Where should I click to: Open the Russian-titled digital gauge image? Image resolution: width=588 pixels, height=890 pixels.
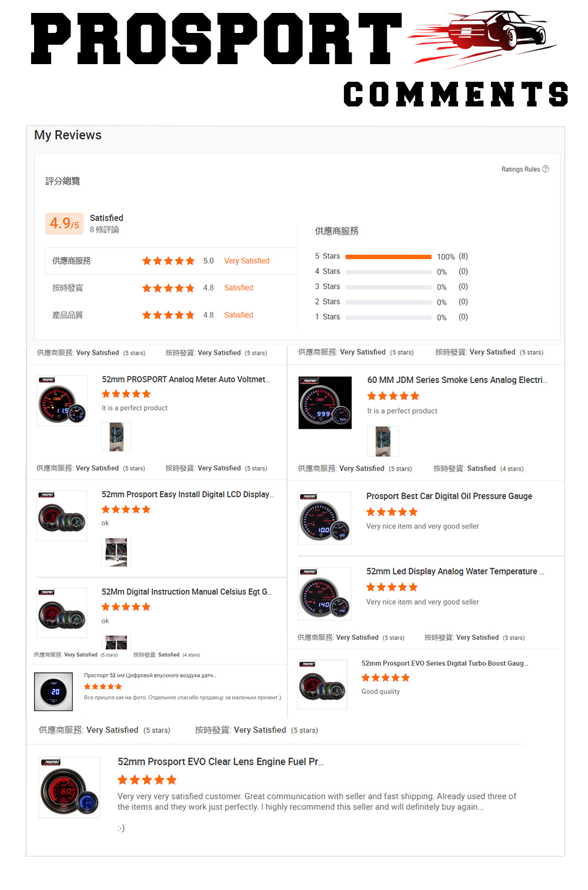pyautogui.click(x=54, y=691)
